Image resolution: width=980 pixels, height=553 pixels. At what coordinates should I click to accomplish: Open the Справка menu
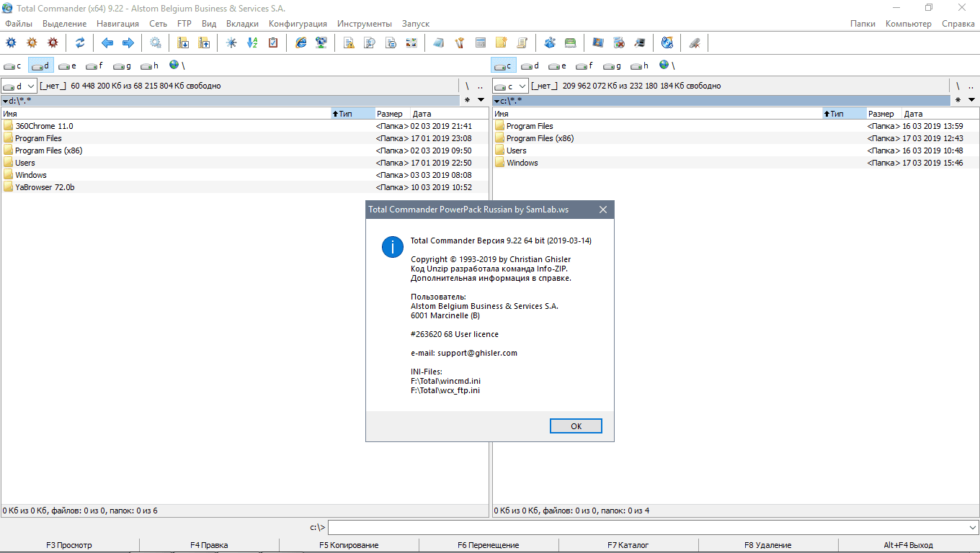click(958, 24)
